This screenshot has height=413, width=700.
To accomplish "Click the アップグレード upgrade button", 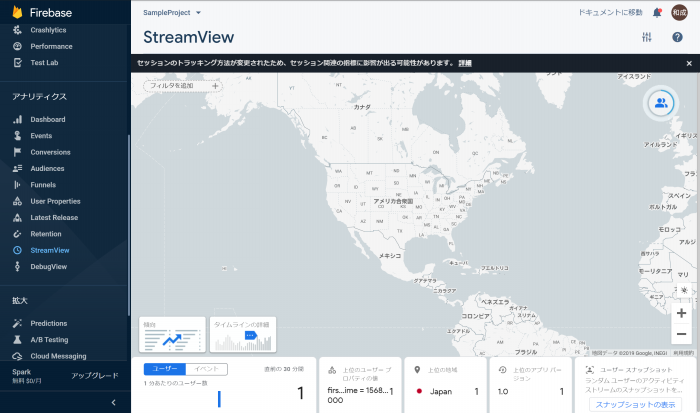I will pyautogui.click(x=95, y=375).
